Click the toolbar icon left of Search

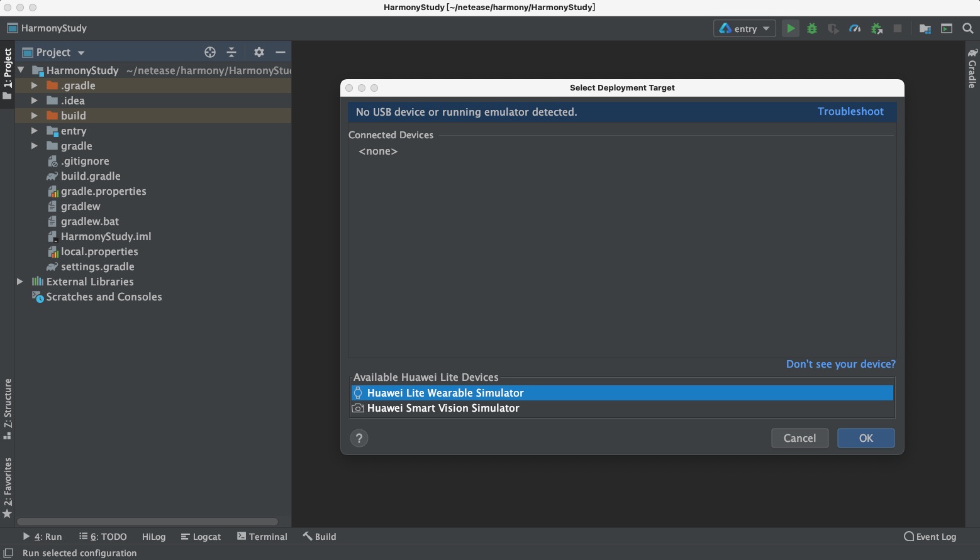pyautogui.click(x=947, y=28)
